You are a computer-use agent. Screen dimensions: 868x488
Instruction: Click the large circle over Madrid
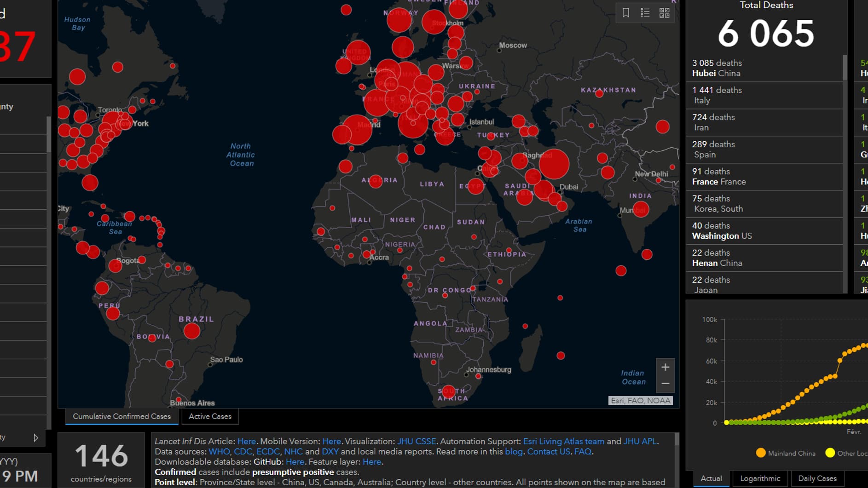tap(357, 130)
